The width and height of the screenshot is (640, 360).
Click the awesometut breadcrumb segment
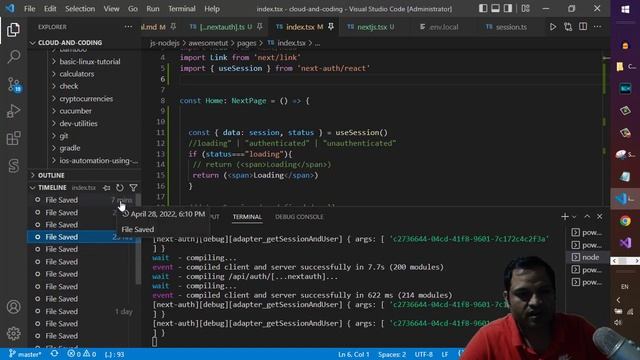[x=208, y=43]
